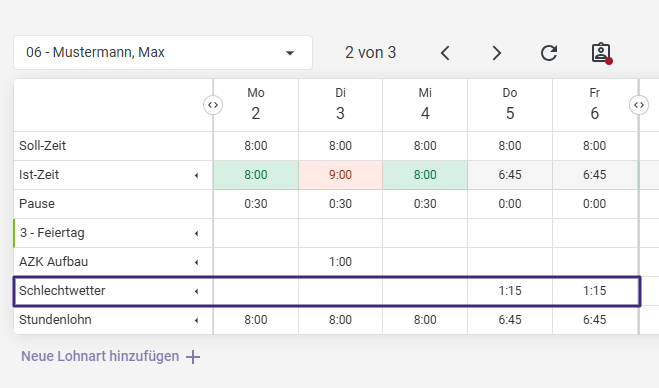Image resolution: width=659 pixels, height=388 pixels.
Task: Select the Mi 4 day column header
Action: coord(425,105)
